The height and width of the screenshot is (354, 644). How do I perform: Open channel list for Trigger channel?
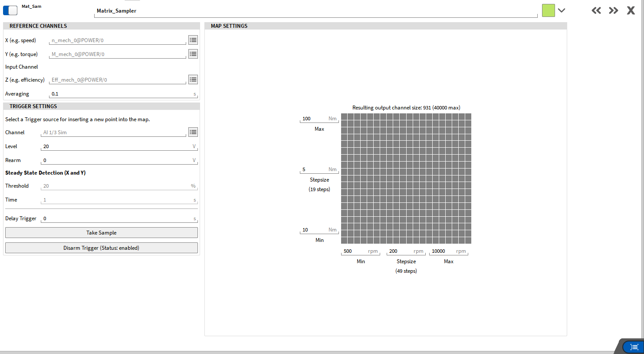(193, 132)
